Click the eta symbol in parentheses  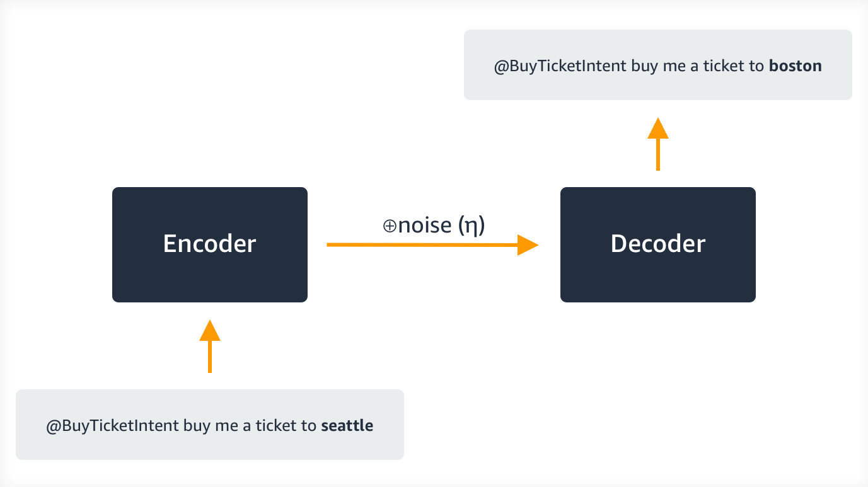[472, 226]
